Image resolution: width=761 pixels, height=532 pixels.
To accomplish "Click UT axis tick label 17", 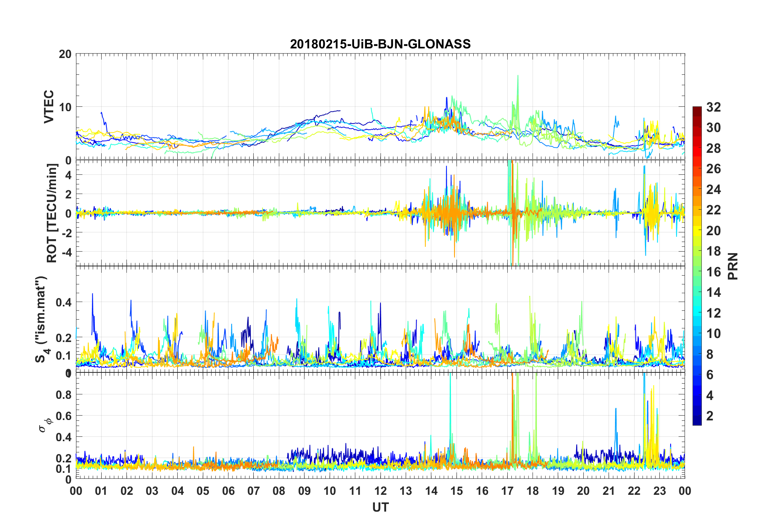I will pyautogui.click(x=507, y=491).
